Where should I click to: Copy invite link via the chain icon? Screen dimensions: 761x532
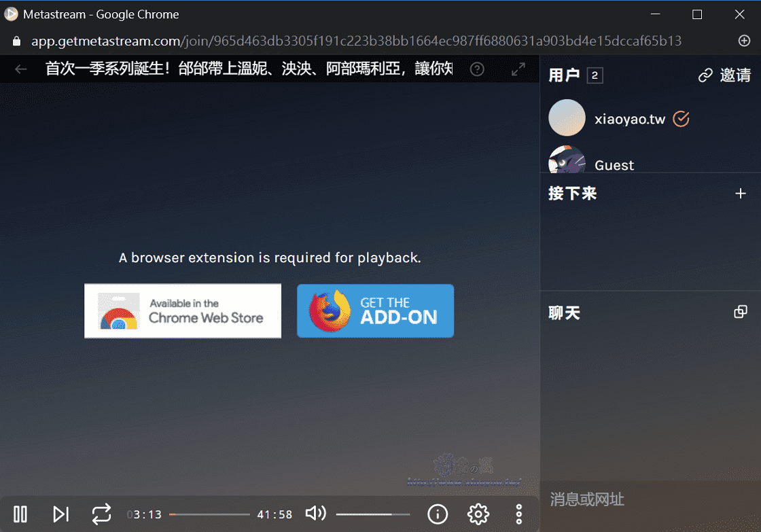pos(705,75)
